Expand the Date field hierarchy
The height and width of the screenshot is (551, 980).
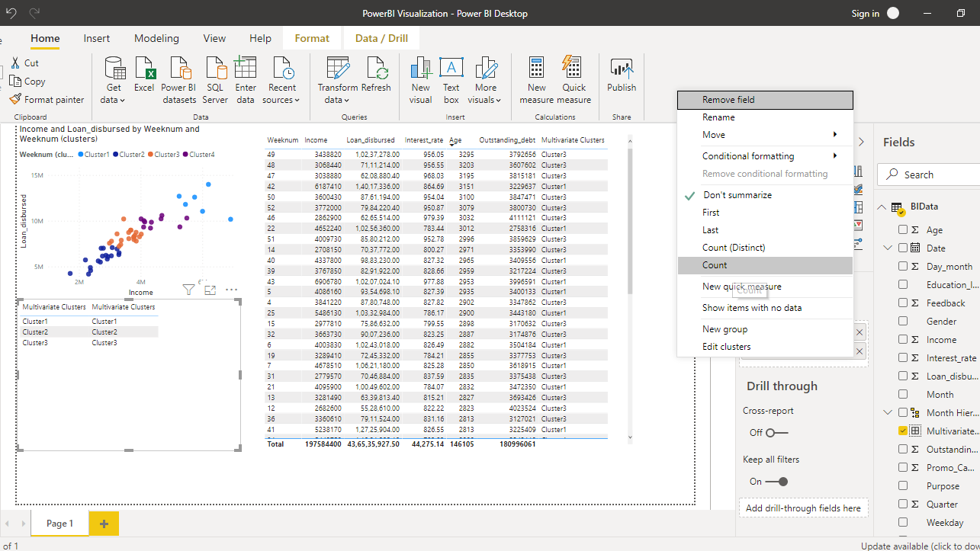tap(888, 248)
